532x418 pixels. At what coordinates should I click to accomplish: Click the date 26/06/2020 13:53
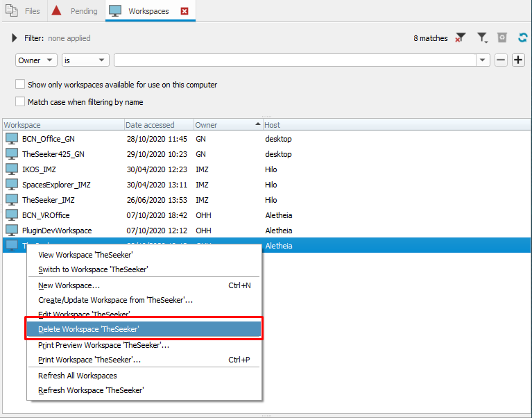[x=157, y=200]
